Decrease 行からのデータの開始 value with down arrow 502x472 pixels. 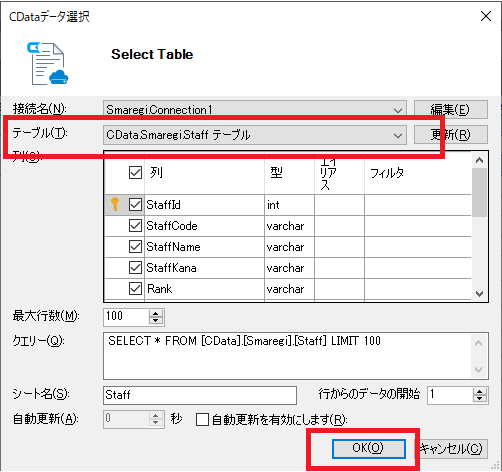(x=480, y=399)
